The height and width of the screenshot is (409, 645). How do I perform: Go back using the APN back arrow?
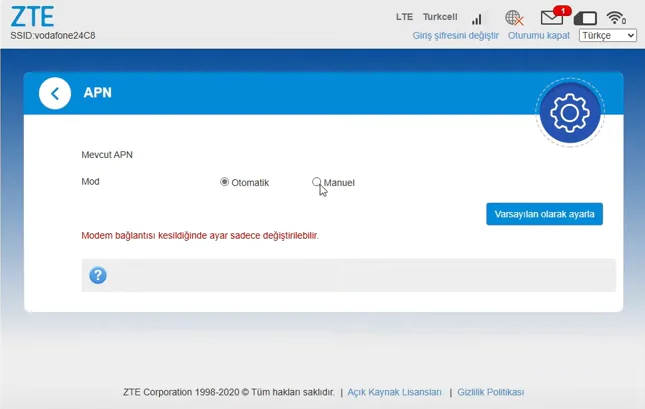[55, 93]
